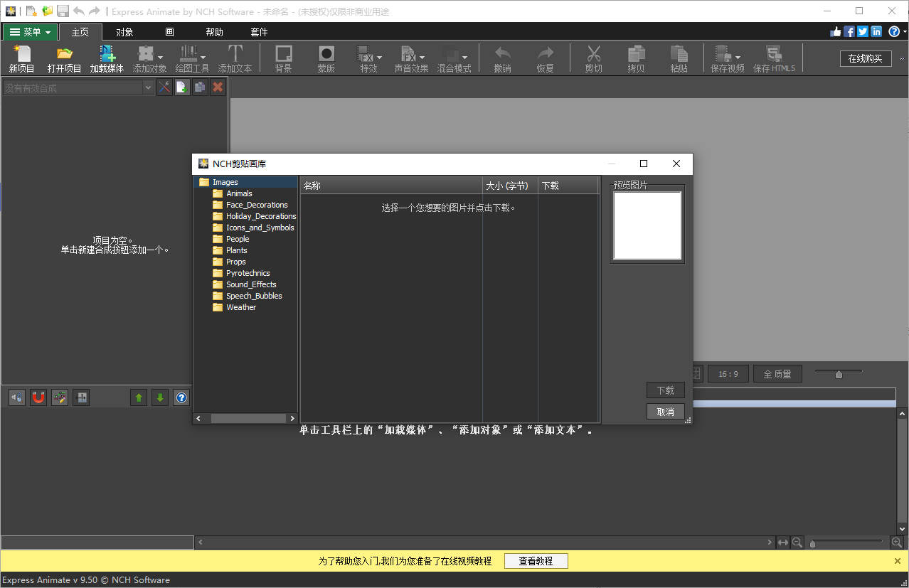Click the LinkedIn share icon

[x=876, y=32]
